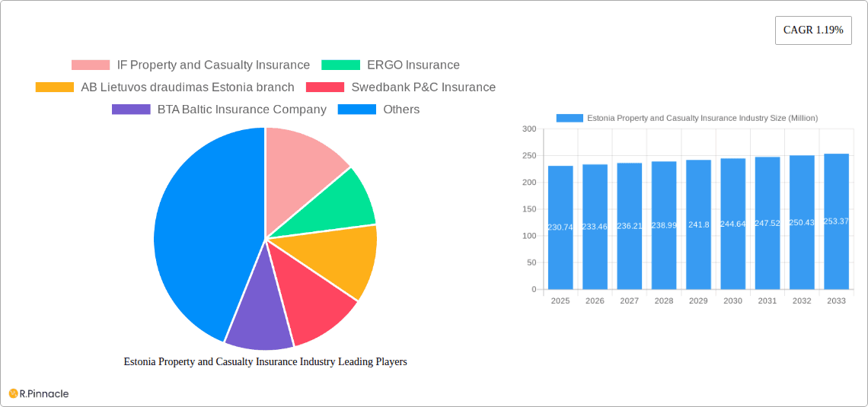Click the 2025 x-axis label
This screenshot has height=407, width=868.
pyautogui.click(x=560, y=300)
